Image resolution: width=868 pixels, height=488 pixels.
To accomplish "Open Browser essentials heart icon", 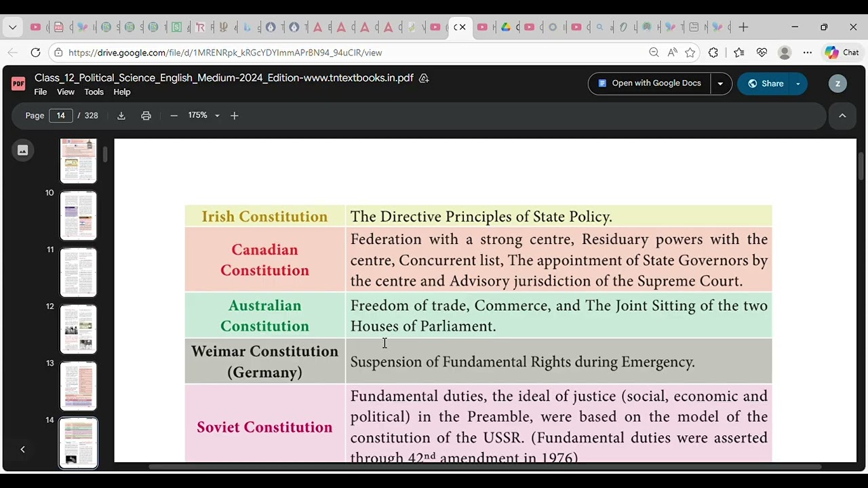I will pyautogui.click(x=762, y=52).
